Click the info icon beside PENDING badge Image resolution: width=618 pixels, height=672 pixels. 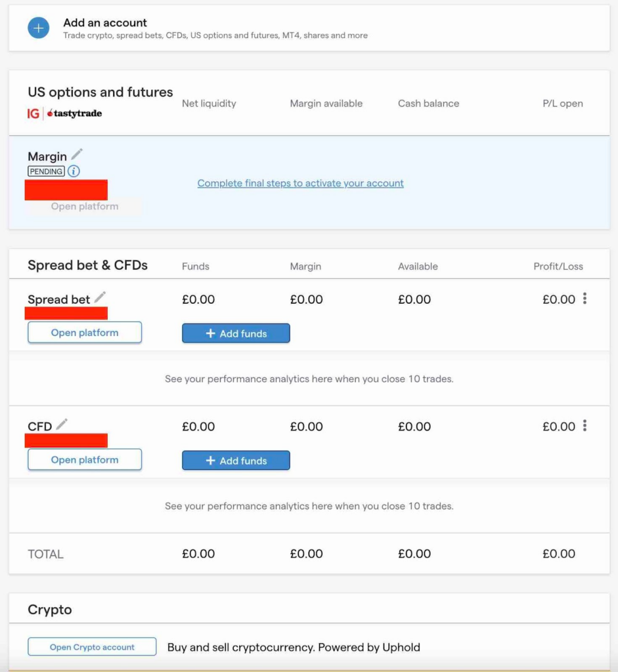[74, 171]
